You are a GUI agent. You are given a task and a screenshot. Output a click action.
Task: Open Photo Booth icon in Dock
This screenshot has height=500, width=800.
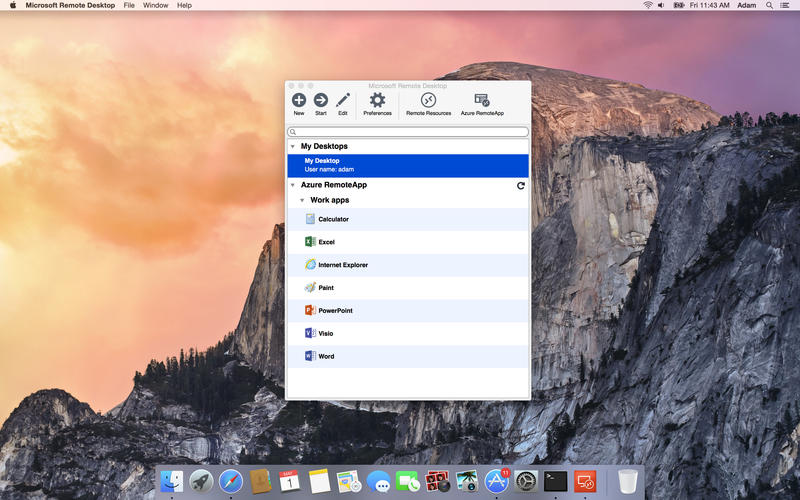(437, 481)
